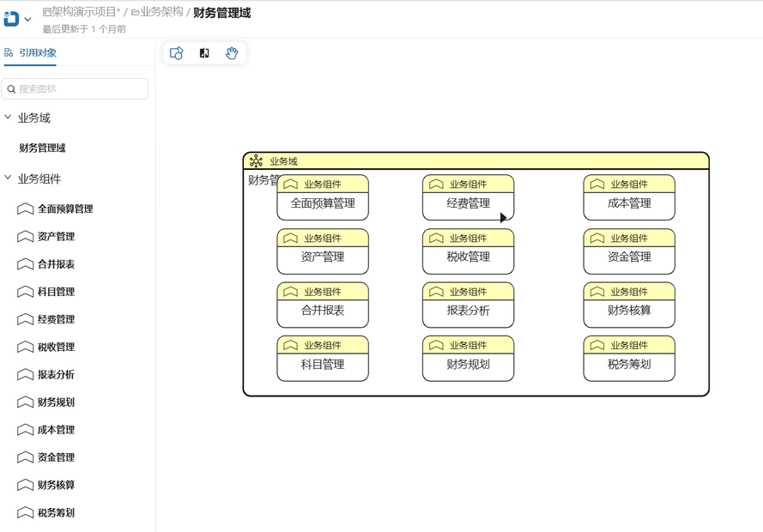The image size is (763, 532).
Task: Select 合并报表 in the sidebar list
Action: 56,264
